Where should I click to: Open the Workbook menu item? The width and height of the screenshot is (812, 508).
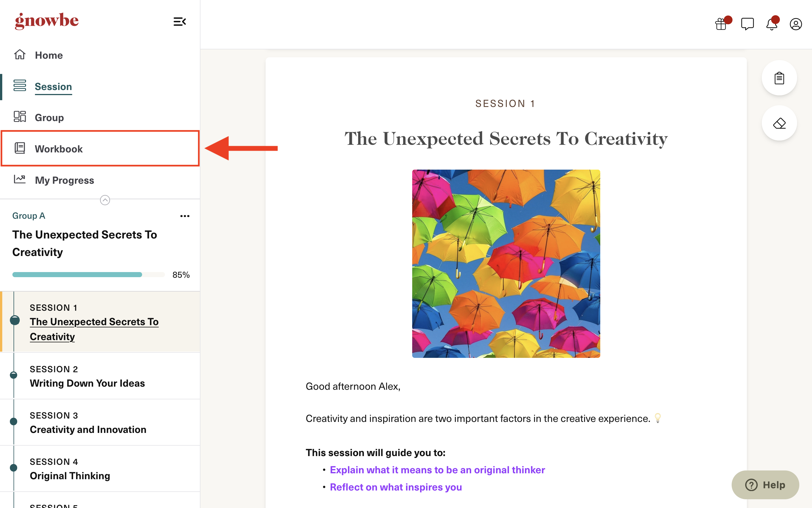pyautogui.click(x=100, y=148)
